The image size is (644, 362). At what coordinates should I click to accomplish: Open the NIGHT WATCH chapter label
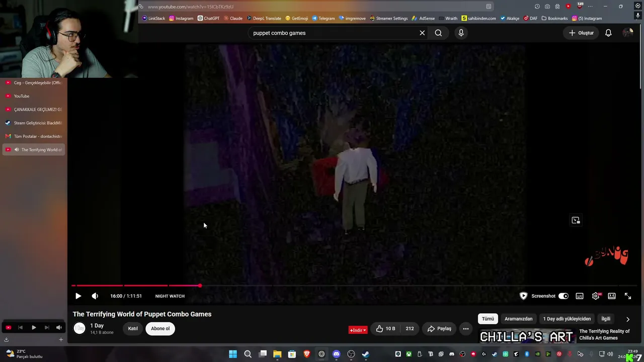[x=170, y=296]
